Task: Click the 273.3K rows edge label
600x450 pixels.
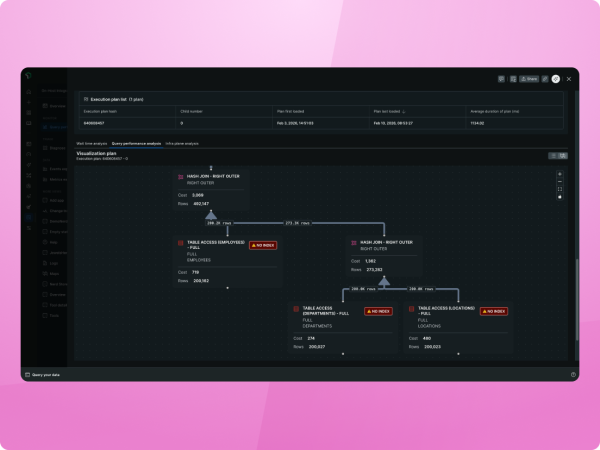Action: (x=297, y=223)
